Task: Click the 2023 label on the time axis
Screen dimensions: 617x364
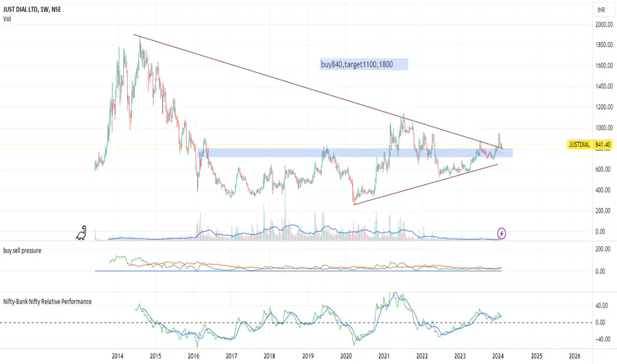Action: coord(460,356)
